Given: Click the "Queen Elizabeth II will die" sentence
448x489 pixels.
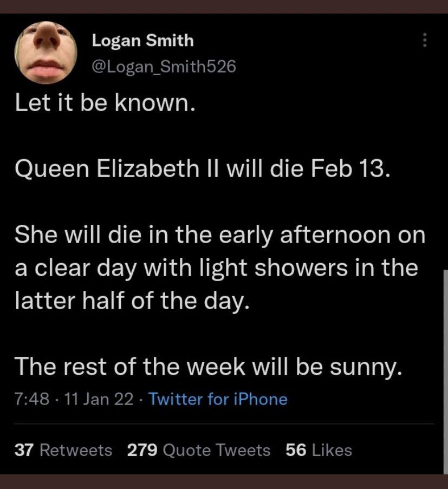Looking at the screenshot, I should [x=202, y=170].
